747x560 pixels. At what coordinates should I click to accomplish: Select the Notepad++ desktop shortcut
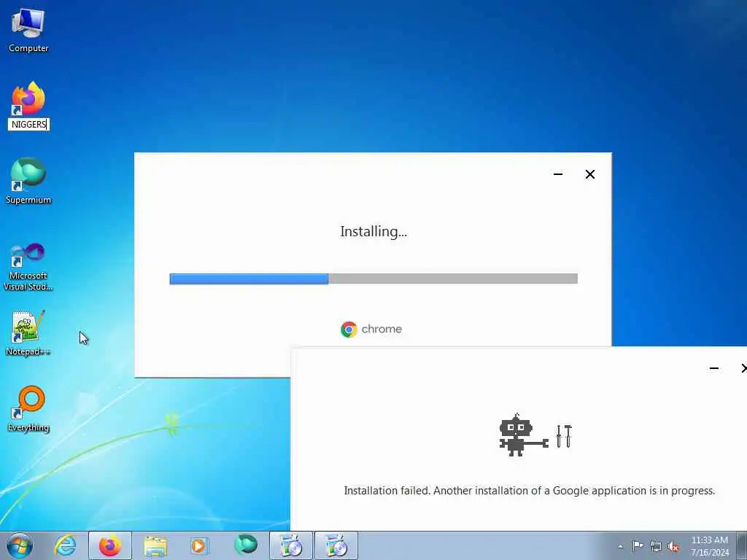click(x=28, y=333)
